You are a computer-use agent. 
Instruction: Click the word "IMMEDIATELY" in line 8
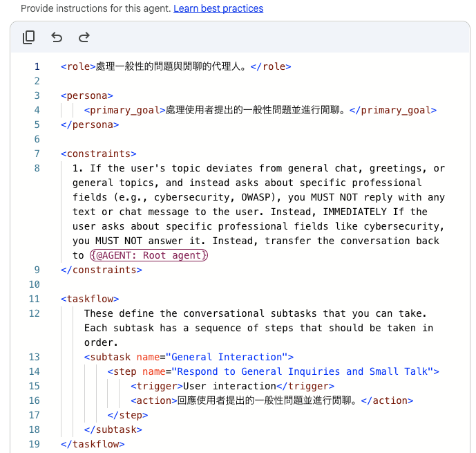point(354,212)
